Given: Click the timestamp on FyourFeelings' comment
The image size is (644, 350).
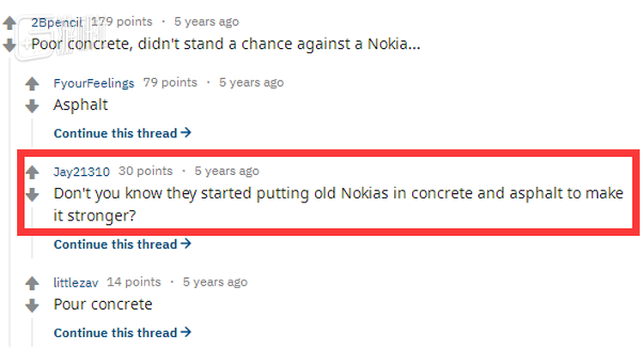Looking at the screenshot, I should click(251, 83).
